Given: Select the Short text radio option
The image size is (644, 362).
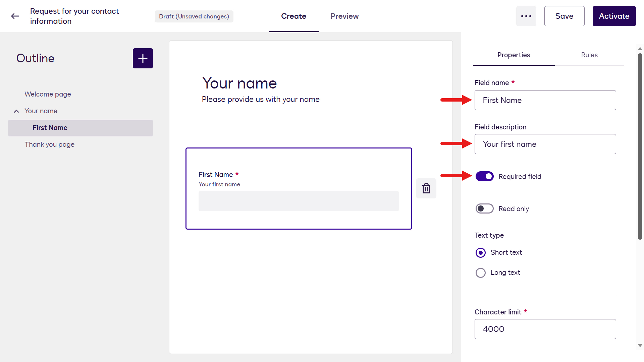Looking at the screenshot, I should (481, 253).
